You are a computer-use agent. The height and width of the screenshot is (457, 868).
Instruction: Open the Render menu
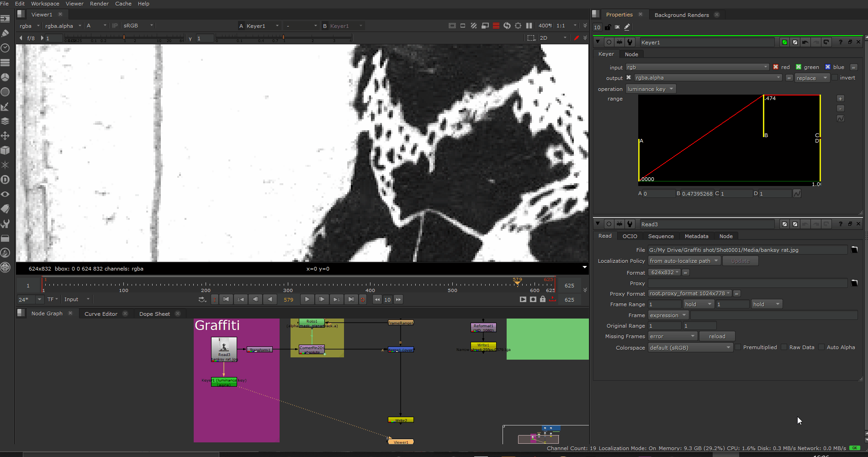tap(99, 4)
